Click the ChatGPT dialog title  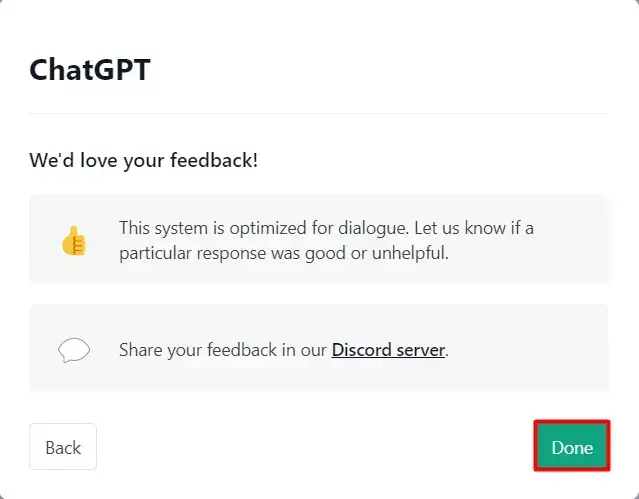90,70
